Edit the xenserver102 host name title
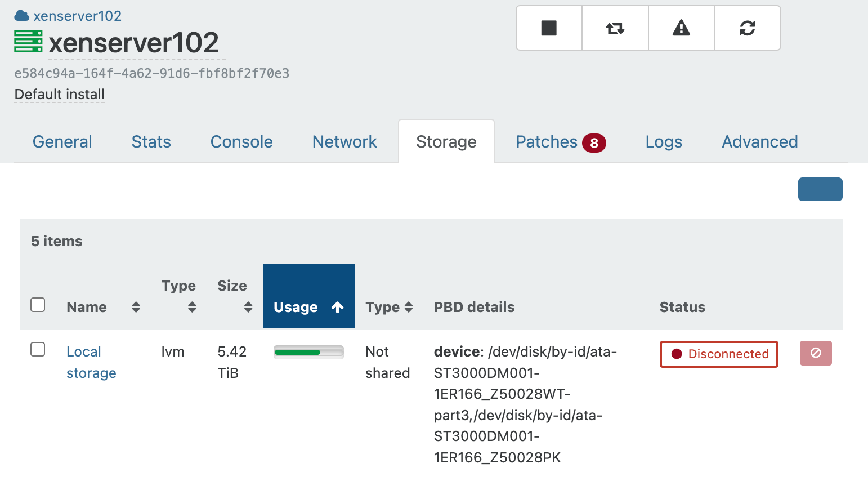The height and width of the screenshot is (490, 868). (134, 43)
